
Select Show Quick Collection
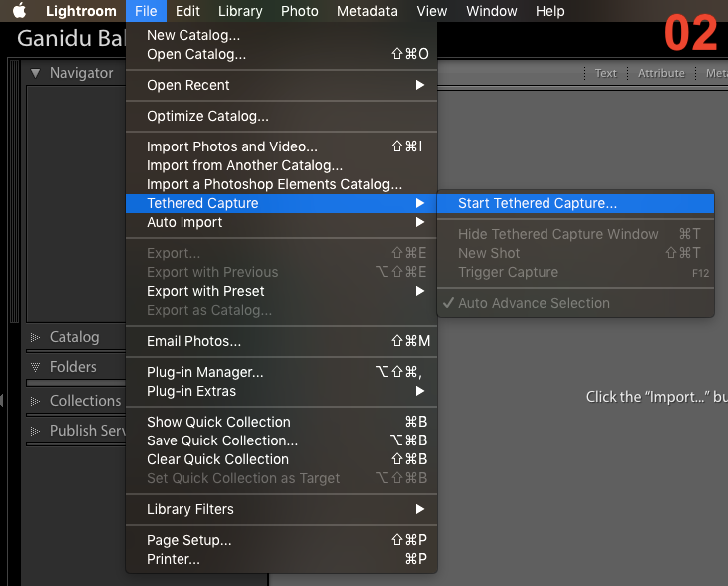281,422
